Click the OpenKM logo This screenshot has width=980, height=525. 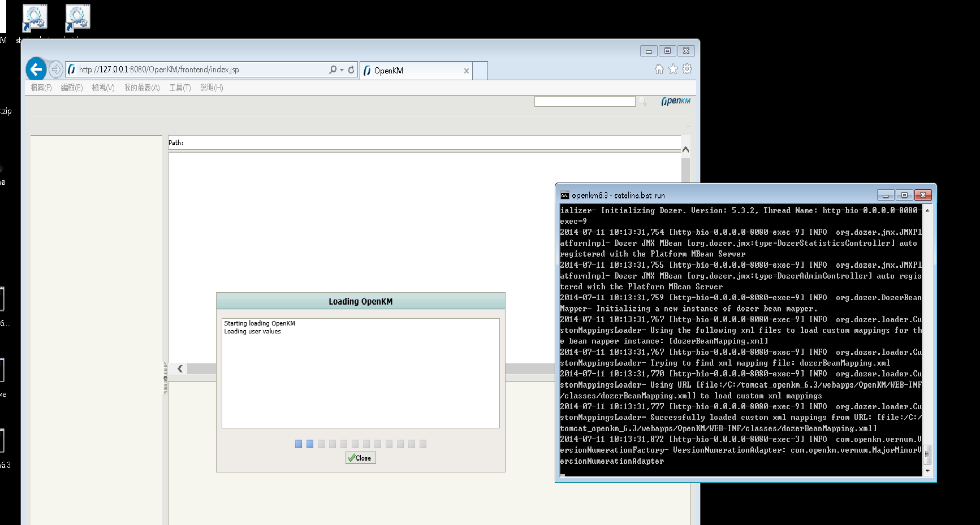[x=676, y=101]
